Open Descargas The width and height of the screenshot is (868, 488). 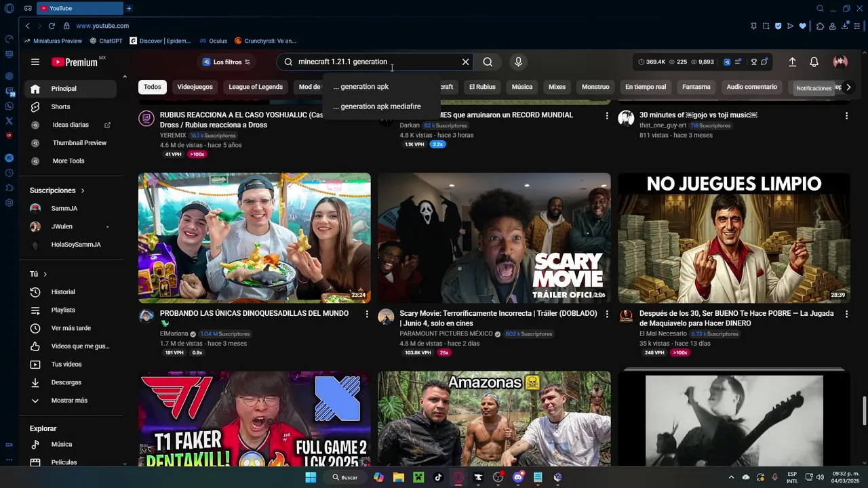click(71, 382)
